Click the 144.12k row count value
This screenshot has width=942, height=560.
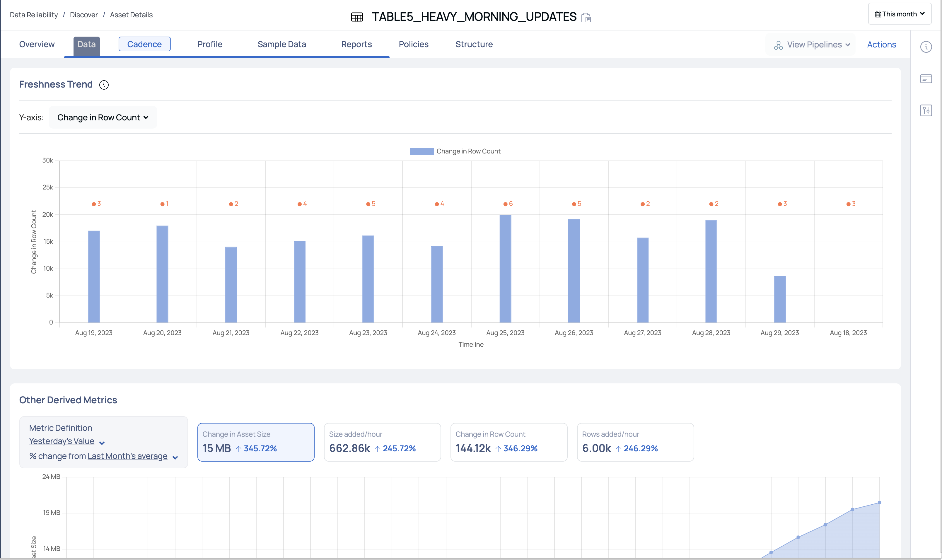tap(473, 448)
